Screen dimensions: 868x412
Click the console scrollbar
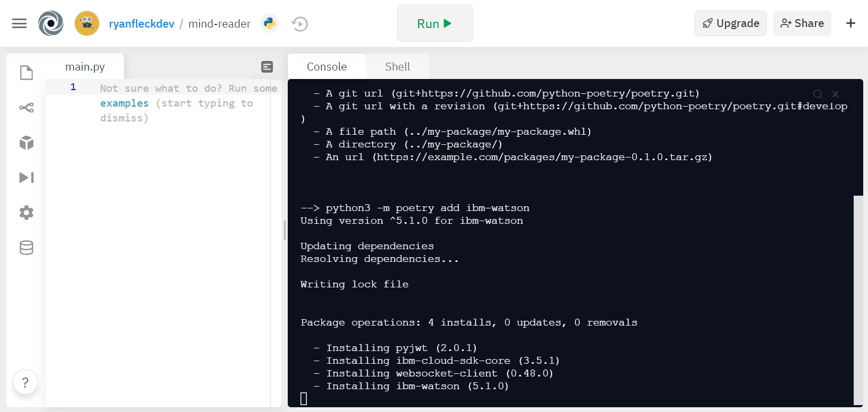pyautogui.click(x=858, y=300)
